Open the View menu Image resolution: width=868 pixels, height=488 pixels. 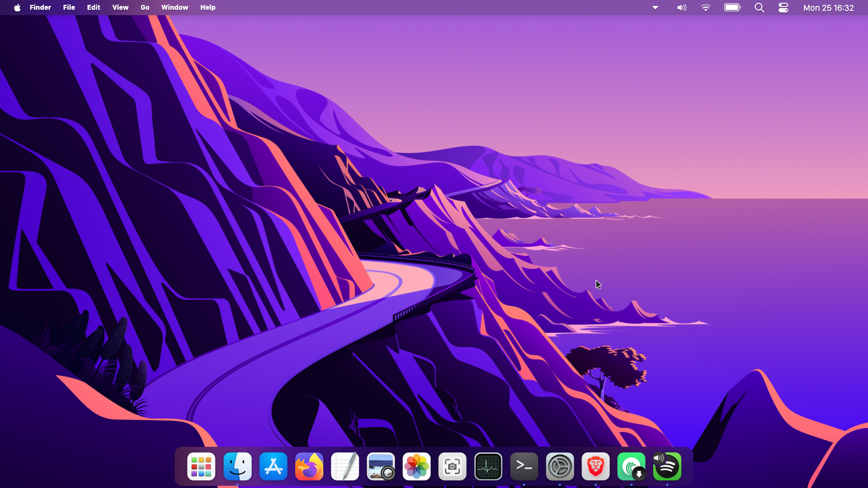click(x=120, y=8)
